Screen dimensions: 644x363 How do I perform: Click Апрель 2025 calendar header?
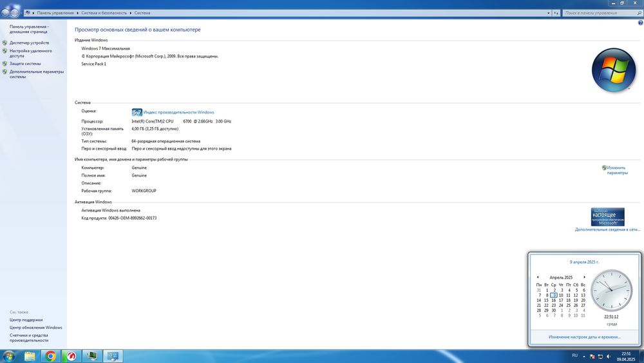click(561, 277)
